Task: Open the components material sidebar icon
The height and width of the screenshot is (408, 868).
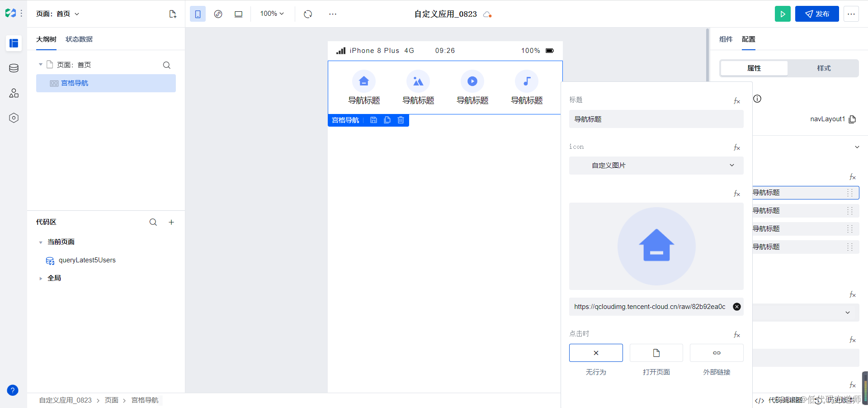Action: coord(14,93)
